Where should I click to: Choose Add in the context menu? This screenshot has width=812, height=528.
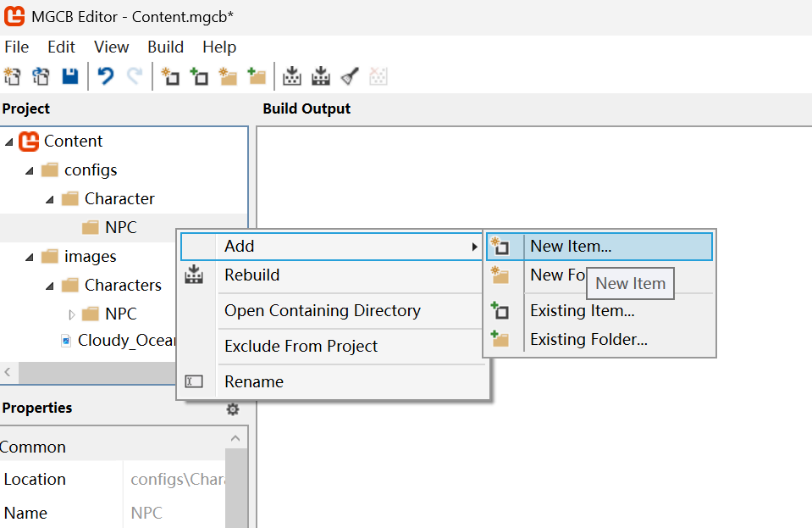point(331,246)
